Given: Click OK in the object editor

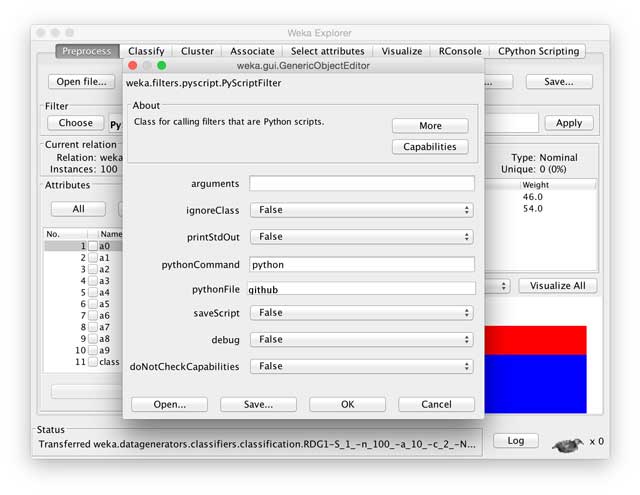Looking at the screenshot, I should click(x=347, y=404).
